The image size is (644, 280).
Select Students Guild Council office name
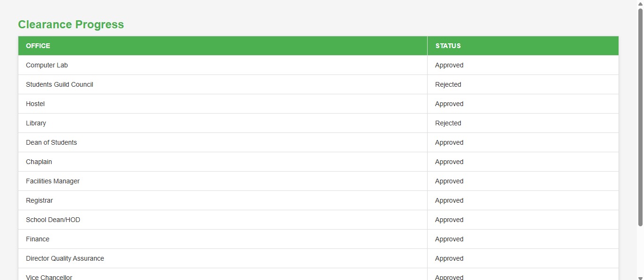coord(59,84)
